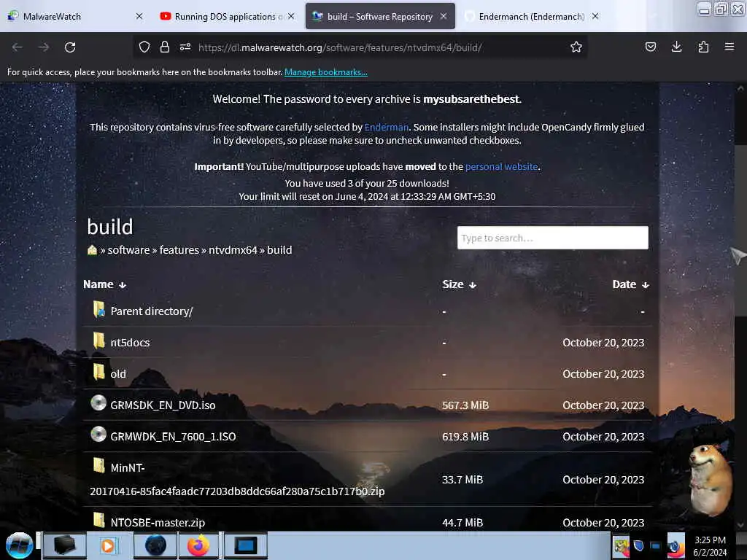Open the Pocket save icon

650,47
